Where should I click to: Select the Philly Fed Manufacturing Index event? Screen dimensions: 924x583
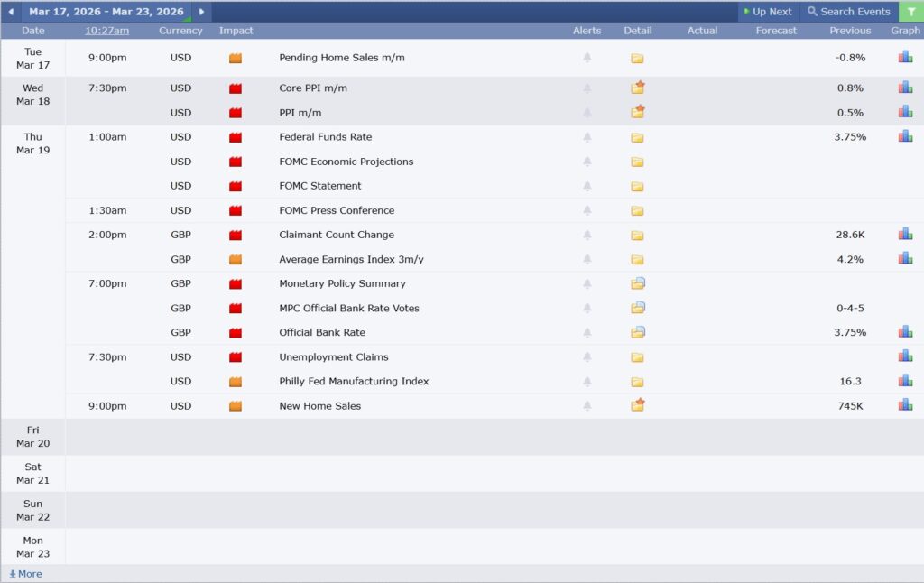[354, 381]
